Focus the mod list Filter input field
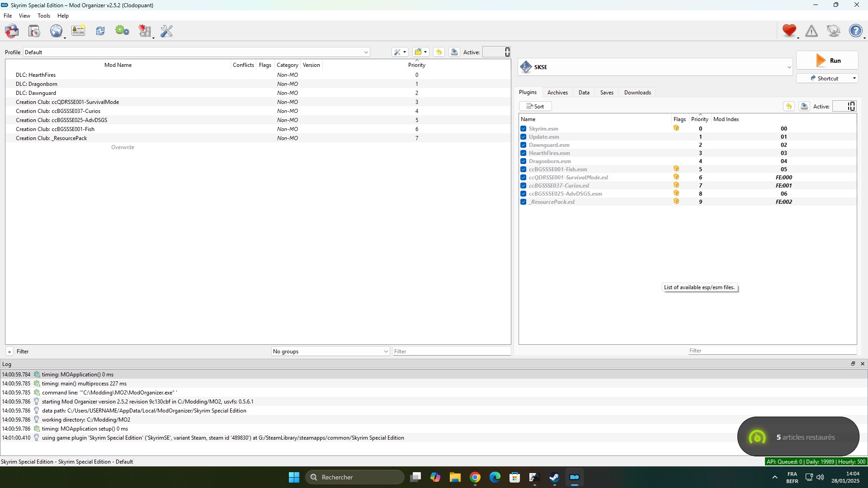868x488 pixels. point(451,352)
